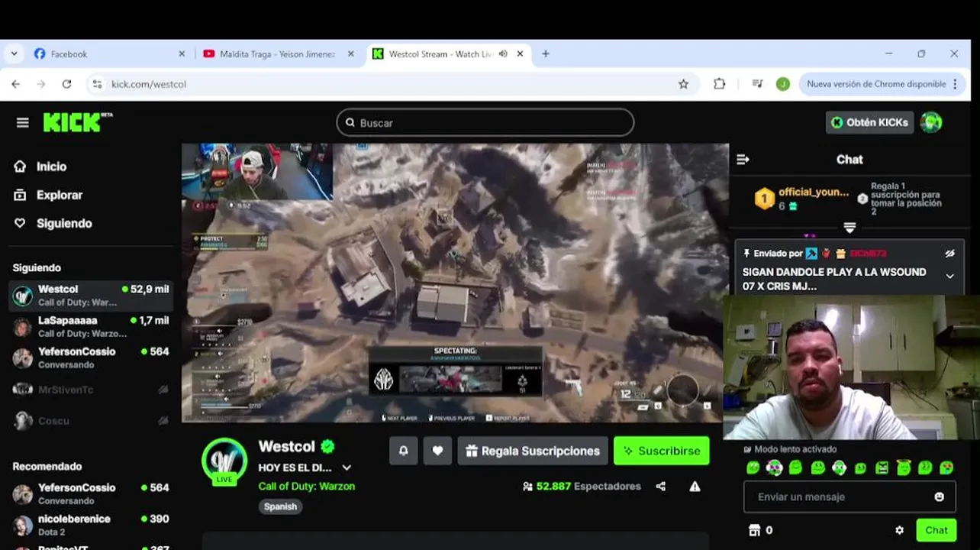Click the Obtén KICKs button
The width and height of the screenshot is (980, 550).
869,122
